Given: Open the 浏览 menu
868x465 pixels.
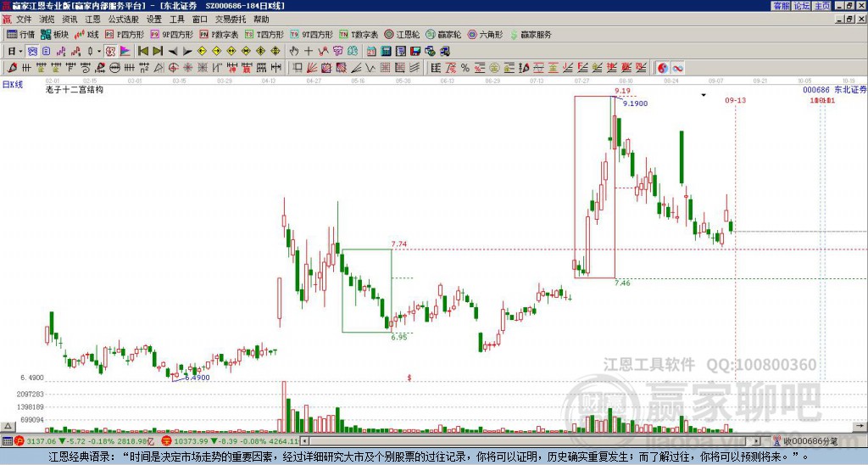Looking at the screenshot, I should pyautogui.click(x=47, y=20).
